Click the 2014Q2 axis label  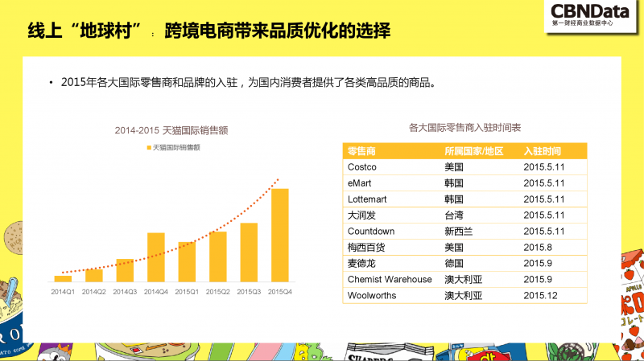point(93,292)
